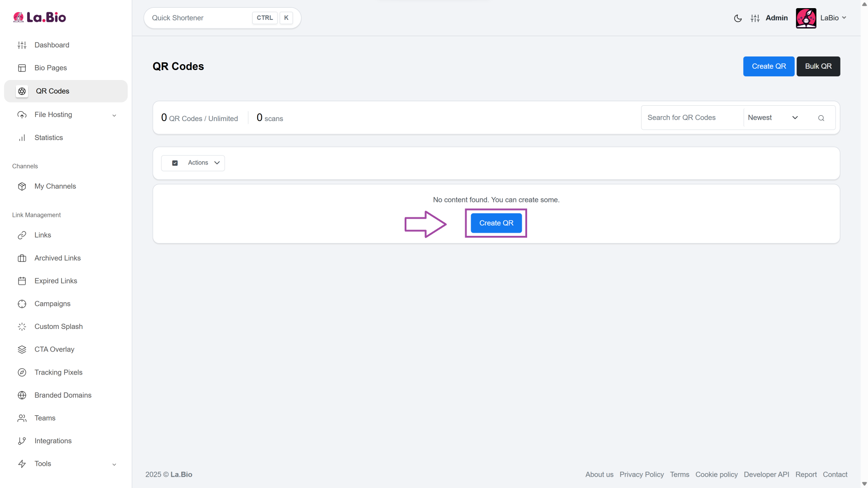Open the Statistics menu item
The image size is (868, 488).
pyautogui.click(x=48, y=137)
